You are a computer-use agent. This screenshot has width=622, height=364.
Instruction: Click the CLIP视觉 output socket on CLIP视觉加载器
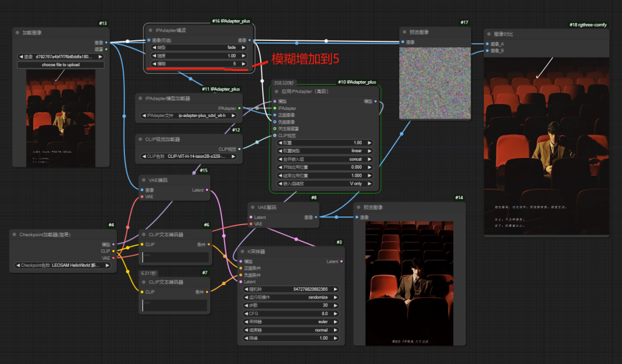point(239,149)
